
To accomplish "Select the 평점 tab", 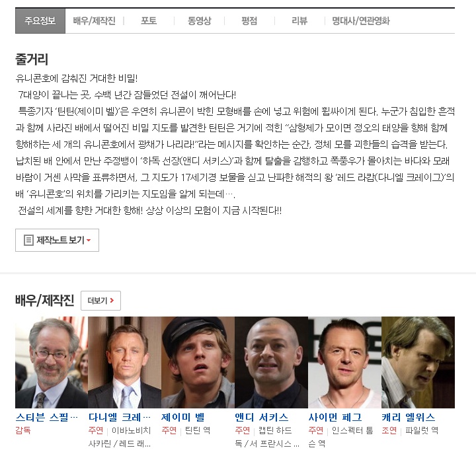I will [249, 21].
